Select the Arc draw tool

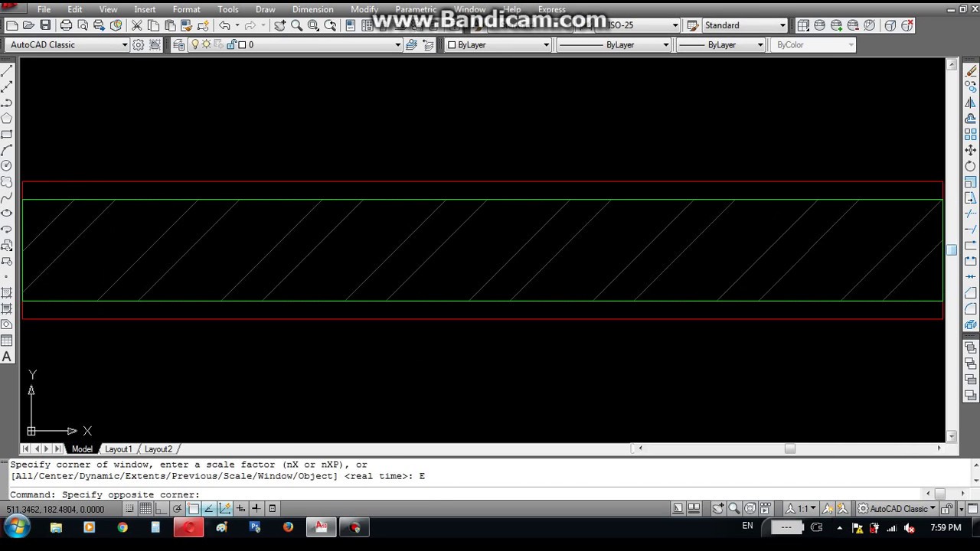click(x=7, y=150)
